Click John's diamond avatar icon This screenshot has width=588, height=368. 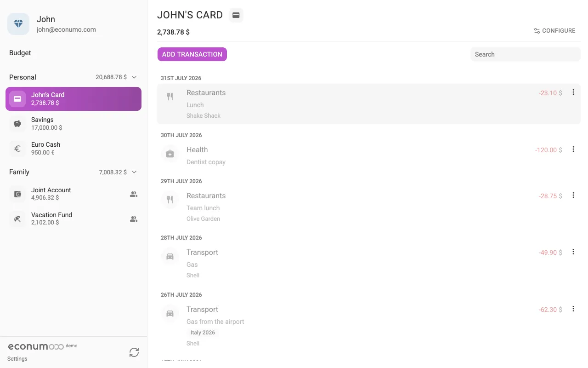click(18, 24)
